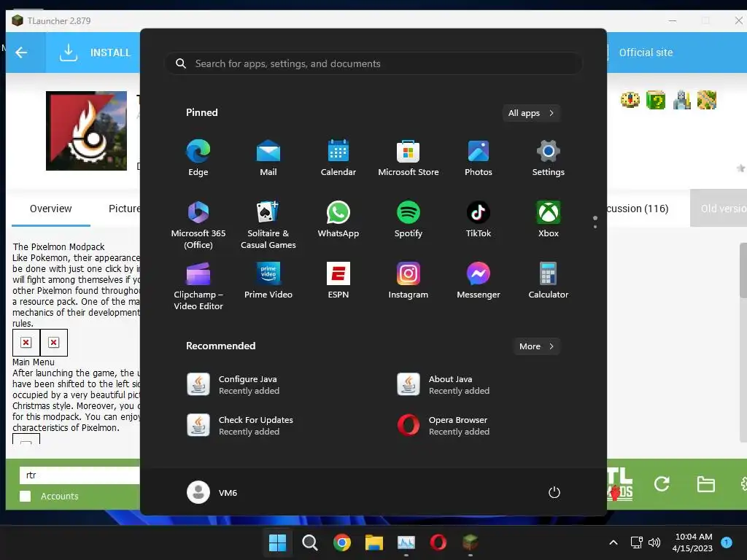The height and width of the screenshot is (560, 747).
Task: Open volume control in system tray
Action: [x=654, y=542]
